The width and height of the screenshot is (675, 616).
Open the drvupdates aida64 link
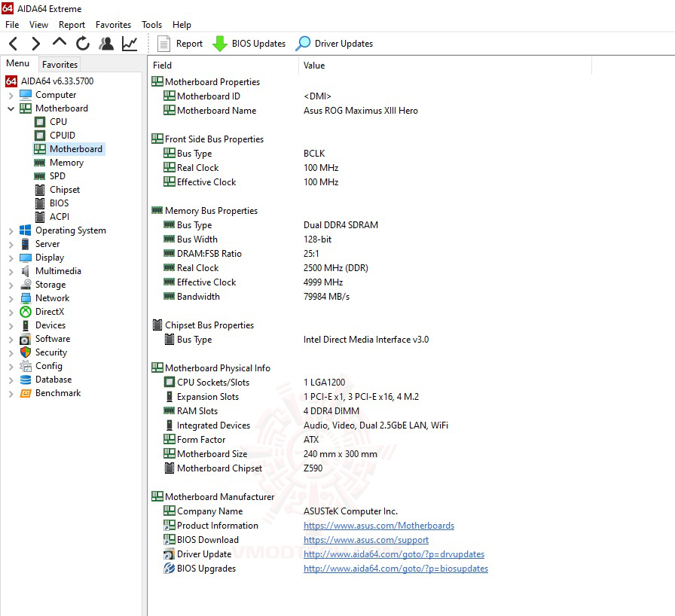(x=394, y=554)
